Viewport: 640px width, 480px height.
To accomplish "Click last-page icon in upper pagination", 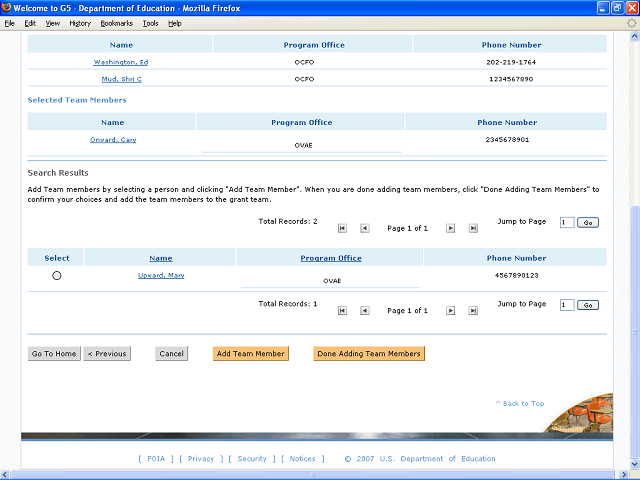I will [472, 228].
